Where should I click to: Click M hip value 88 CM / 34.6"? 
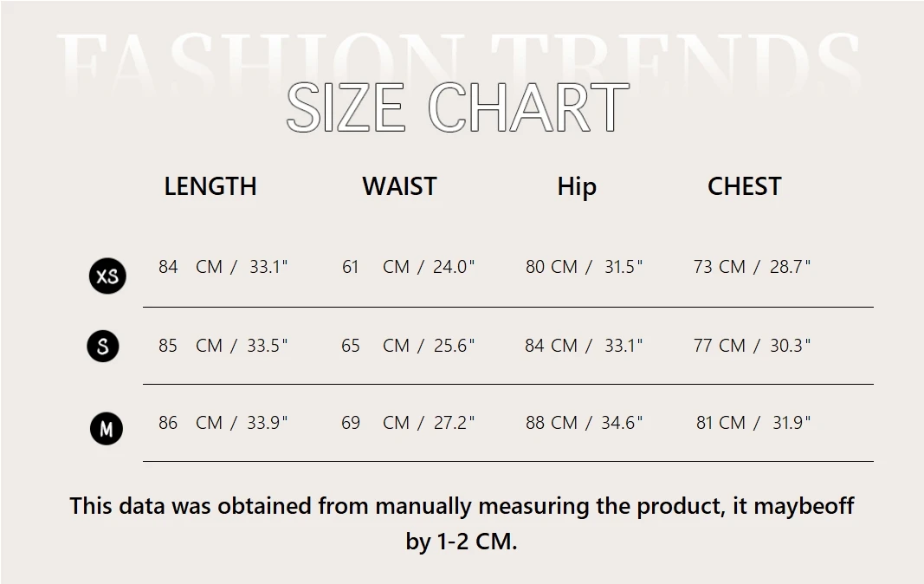coord(584,422)
